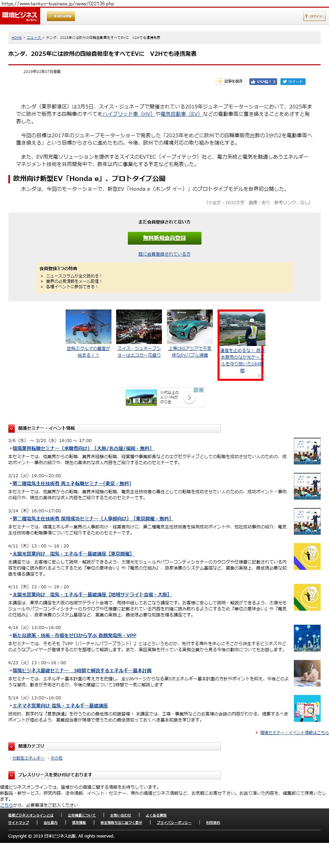Open お問い合わせ footer link
The width and height of the screenshot is (329, 868).
pyautogui.click(x=121, y=815)
